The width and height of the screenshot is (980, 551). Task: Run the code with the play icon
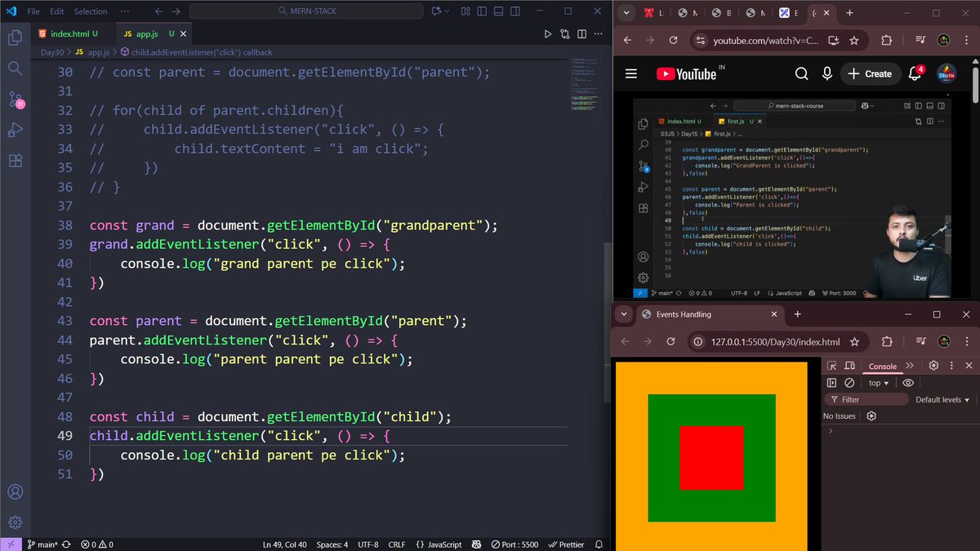pyautogui.click(x=548, y=33)
